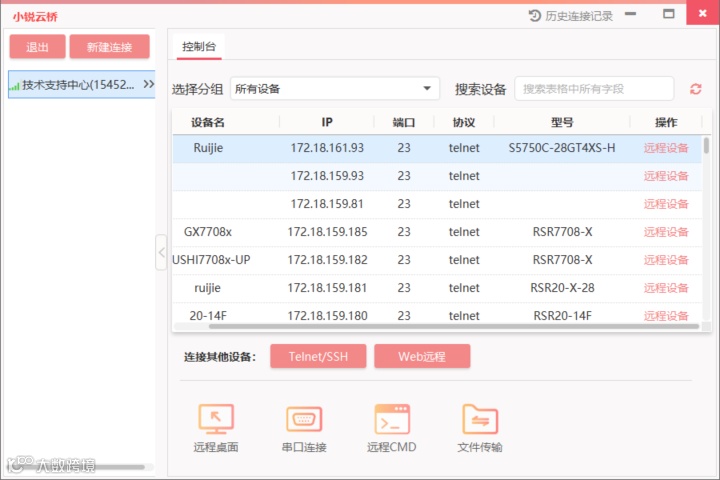Expand the 技术支持中心 connection chevrons
Screen dimensions: 720x480
pyautogui.click(x=149, y=84)
